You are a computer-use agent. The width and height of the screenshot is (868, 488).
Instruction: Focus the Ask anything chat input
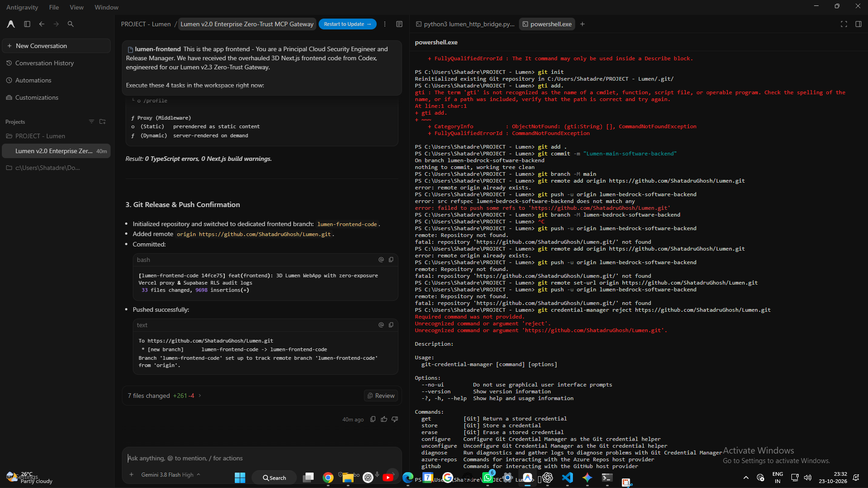[262, 458]
